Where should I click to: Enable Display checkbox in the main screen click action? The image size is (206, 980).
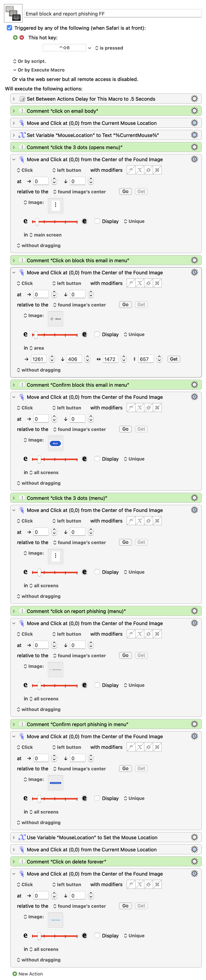click(97, 221)
